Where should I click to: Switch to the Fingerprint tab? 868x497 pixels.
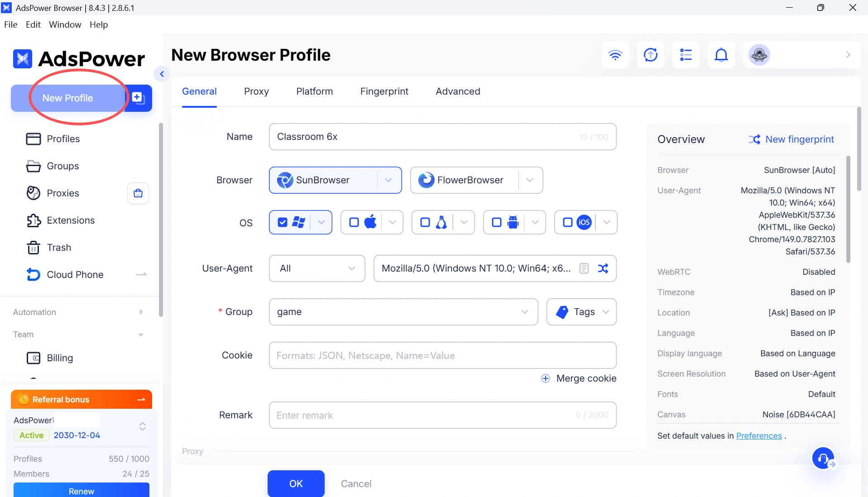coord(384,91)
